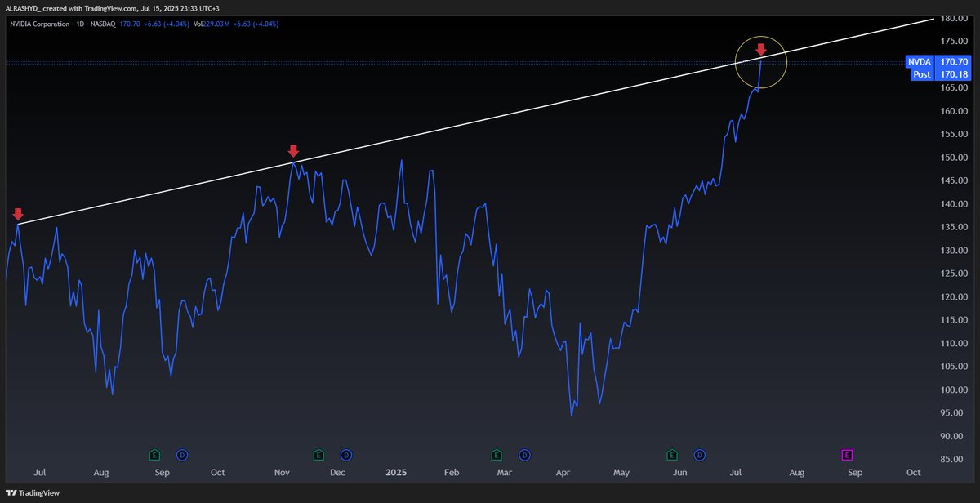Click the bold 2025 time axis label

click(395, 472)
